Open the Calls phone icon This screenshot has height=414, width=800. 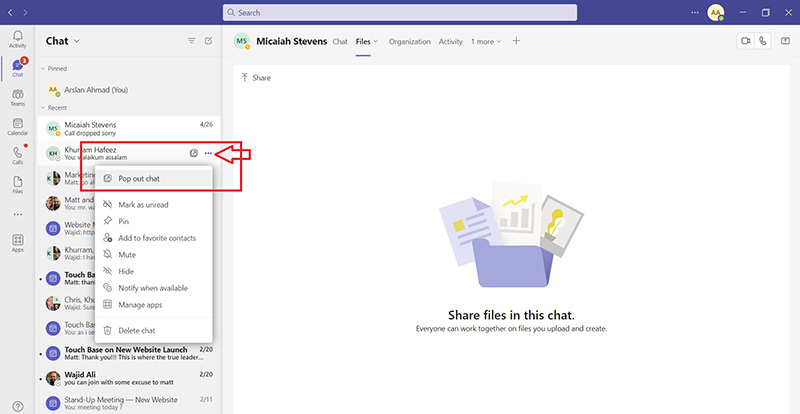[18, 156]
